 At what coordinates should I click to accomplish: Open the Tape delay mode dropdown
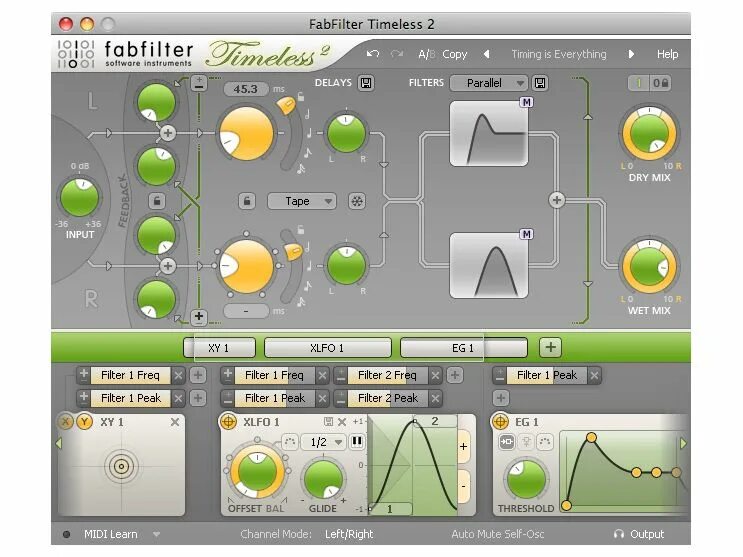(302, 201)
